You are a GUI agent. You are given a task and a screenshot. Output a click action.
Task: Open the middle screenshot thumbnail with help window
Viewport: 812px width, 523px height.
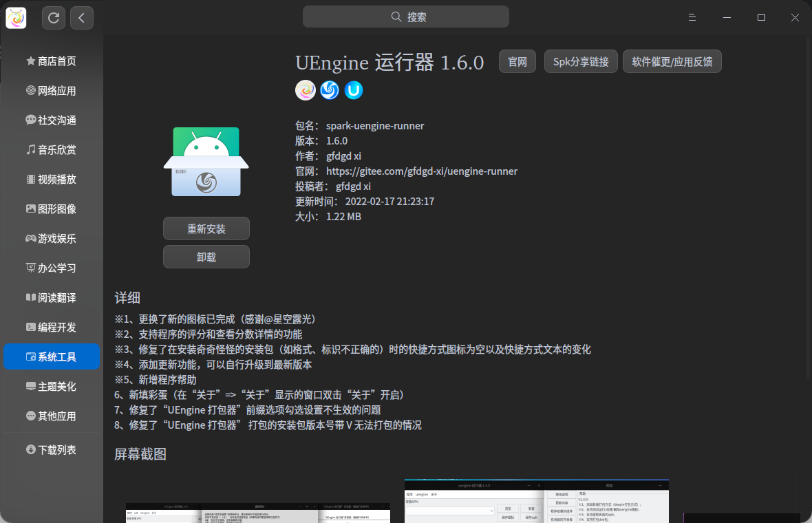click(537, 501)
